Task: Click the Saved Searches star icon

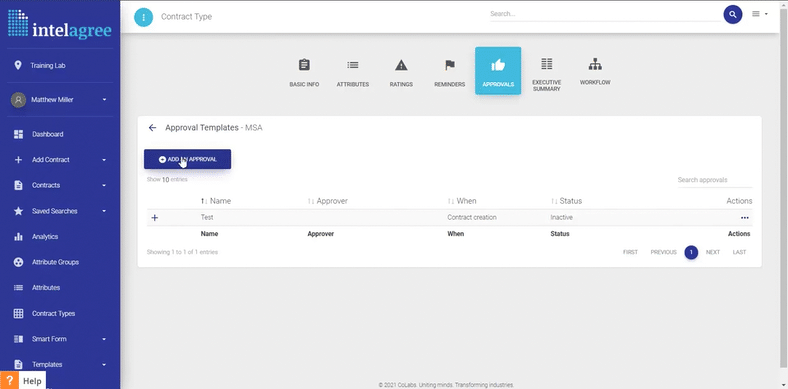Action: (x=18, y=211)
